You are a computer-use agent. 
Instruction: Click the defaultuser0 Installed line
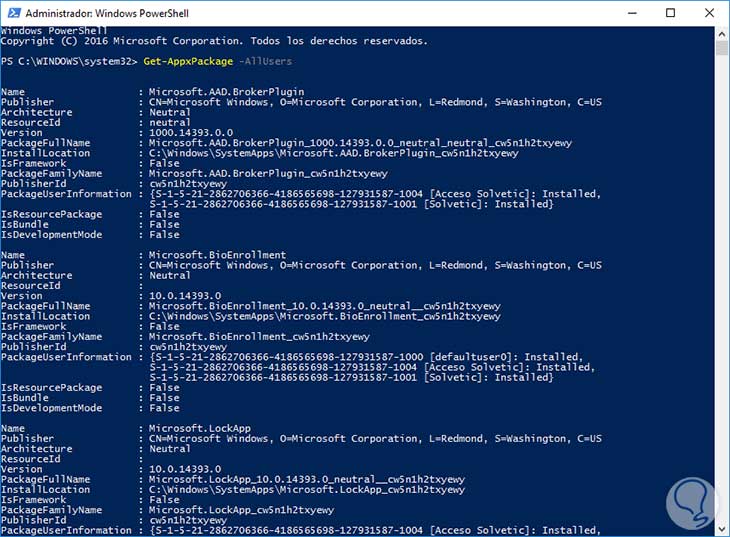pyautogui.click(x=366, y=357)
